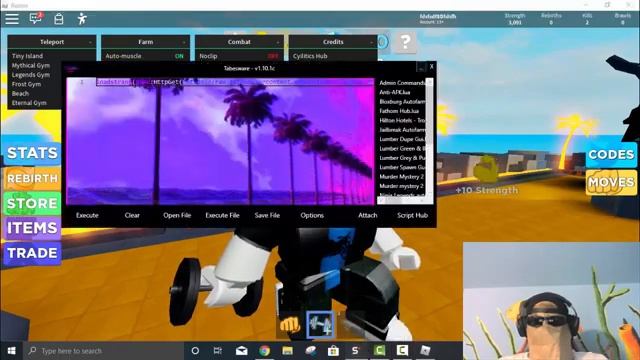Viewport: 640px width, 360px height.
Task: Click Save File in Tabesware
Action: tap(267, 215)
